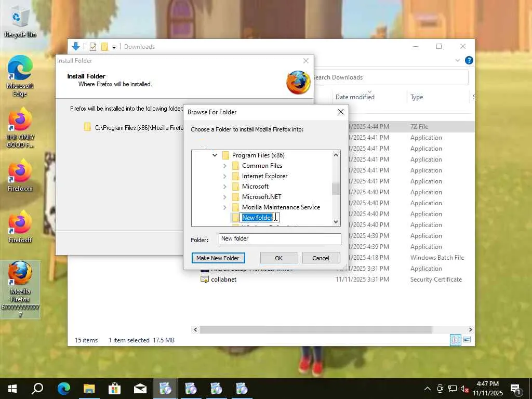532x399 pixels.
Task: Select the Firefoxff desktop shortcut
Action: [20, 228]
